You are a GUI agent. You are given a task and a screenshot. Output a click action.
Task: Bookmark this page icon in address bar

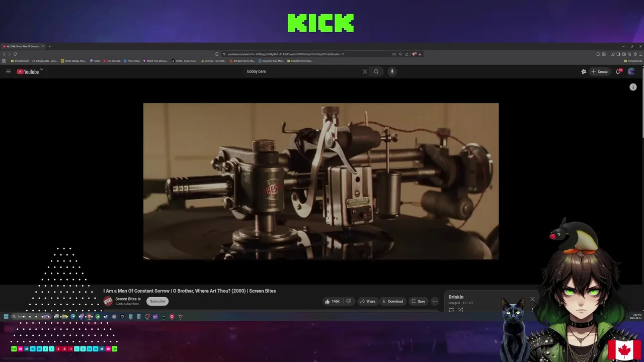[217, 54]
